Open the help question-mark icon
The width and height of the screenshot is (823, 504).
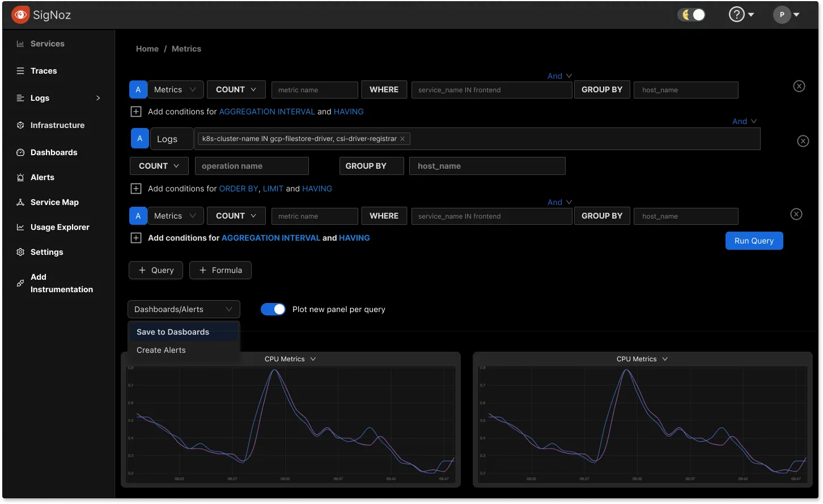[736, 15]
